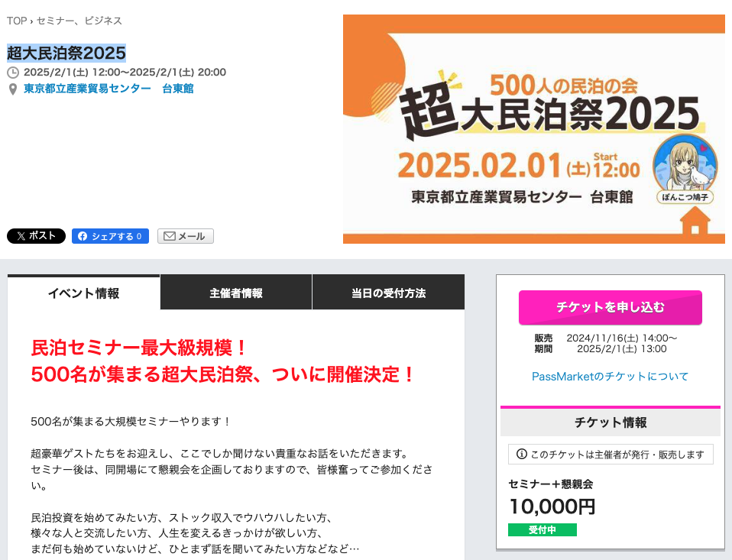The width and height of the screenshot is (732, 560).
Task: Click the TOP breadcrumb link
Action: [17, 21]
